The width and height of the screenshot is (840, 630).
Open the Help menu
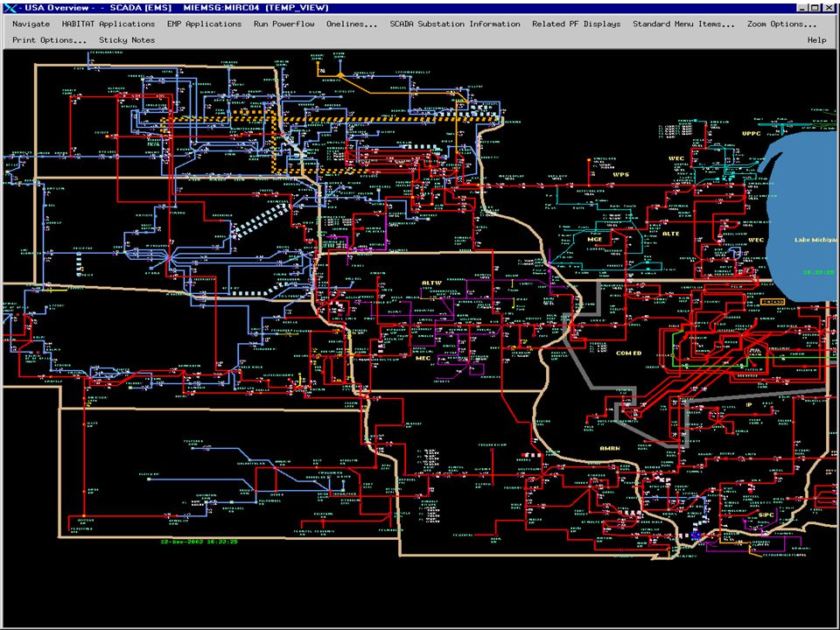[x=816, y=40]
